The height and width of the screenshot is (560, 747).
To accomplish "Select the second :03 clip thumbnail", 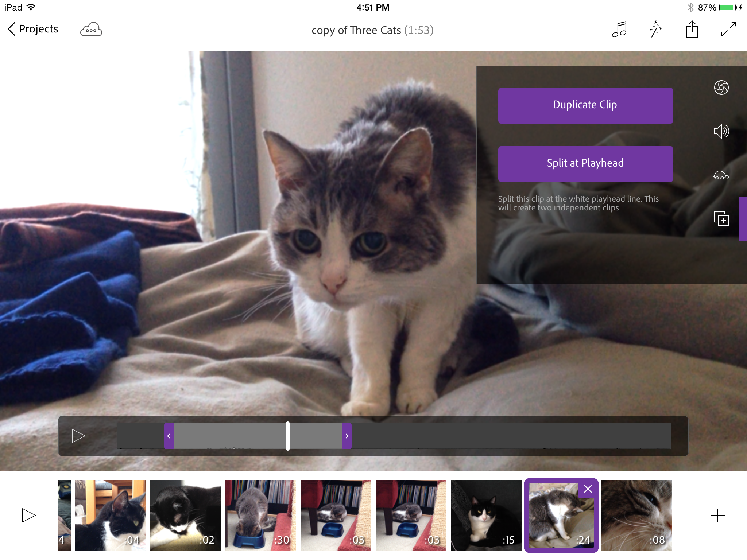I will click(x=411, y=515).
